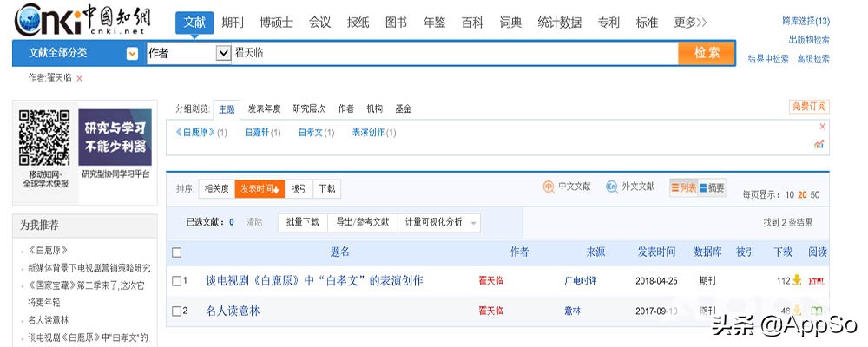Open 出版物检索 link

[x=809, y=40]
